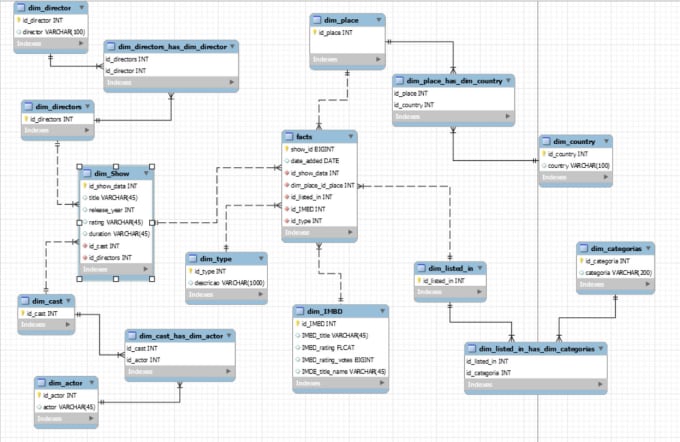Click the table icon of dim_directors
This screenshot has height=442, width=680.
coord(28,107)
